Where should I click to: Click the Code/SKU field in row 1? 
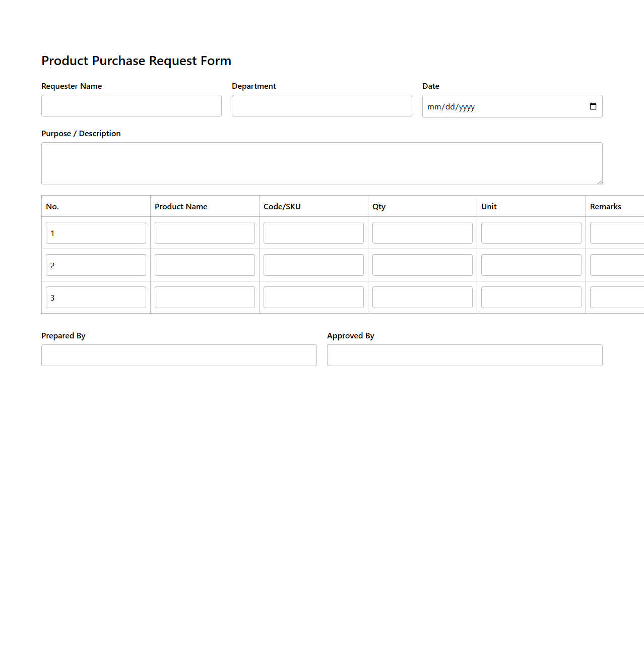click(313, 232)
